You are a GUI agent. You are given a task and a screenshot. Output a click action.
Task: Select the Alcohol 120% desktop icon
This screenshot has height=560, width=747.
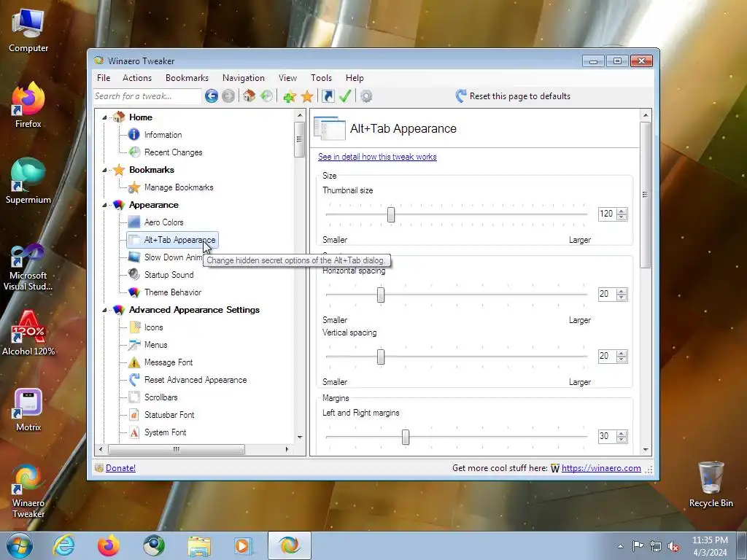[28, 332]
